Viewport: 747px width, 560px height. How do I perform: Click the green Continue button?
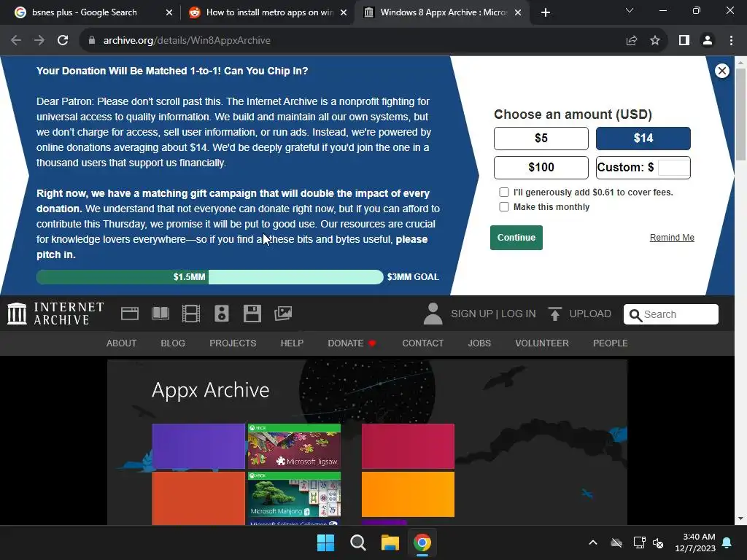[x=516, y=238]
